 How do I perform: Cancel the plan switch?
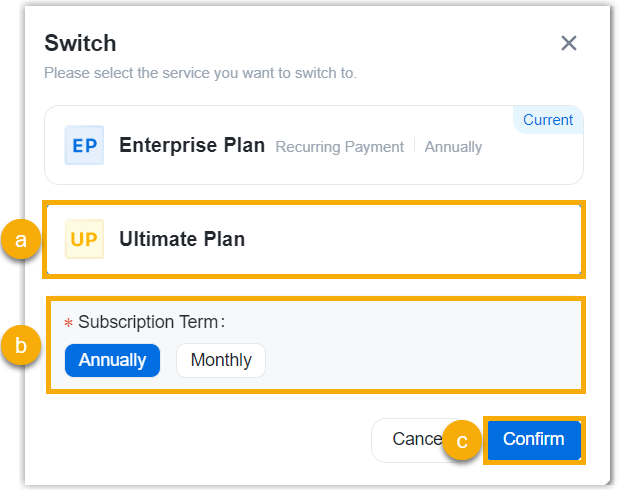coord(410,439)
